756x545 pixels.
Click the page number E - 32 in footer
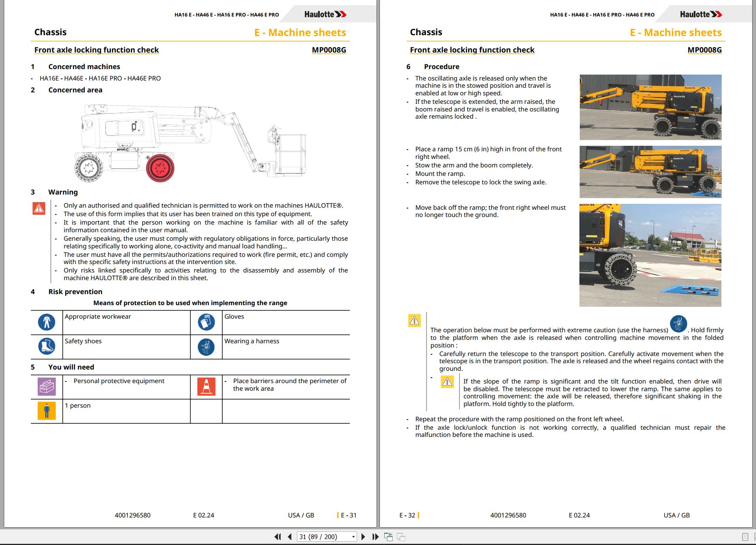tap(407, 515)
